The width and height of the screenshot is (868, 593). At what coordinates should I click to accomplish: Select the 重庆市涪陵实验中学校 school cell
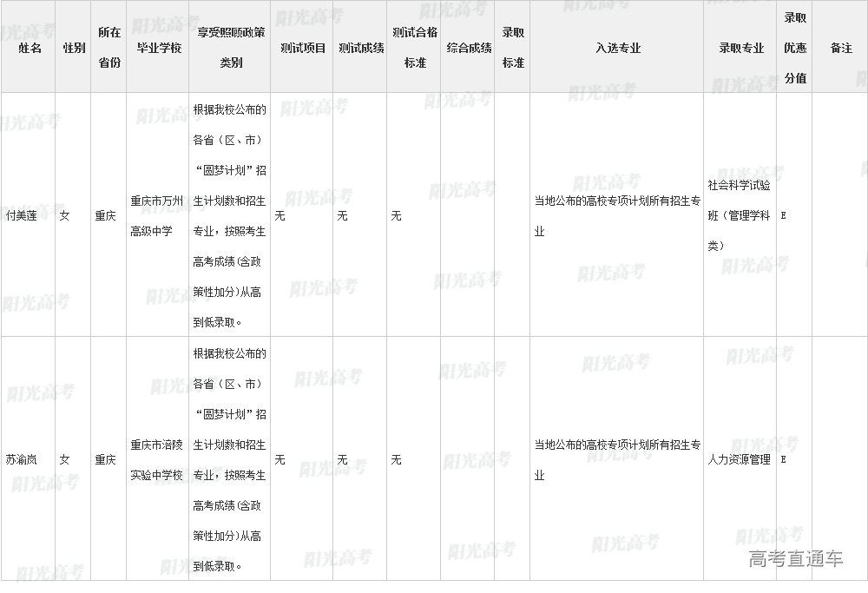(157, 459)
